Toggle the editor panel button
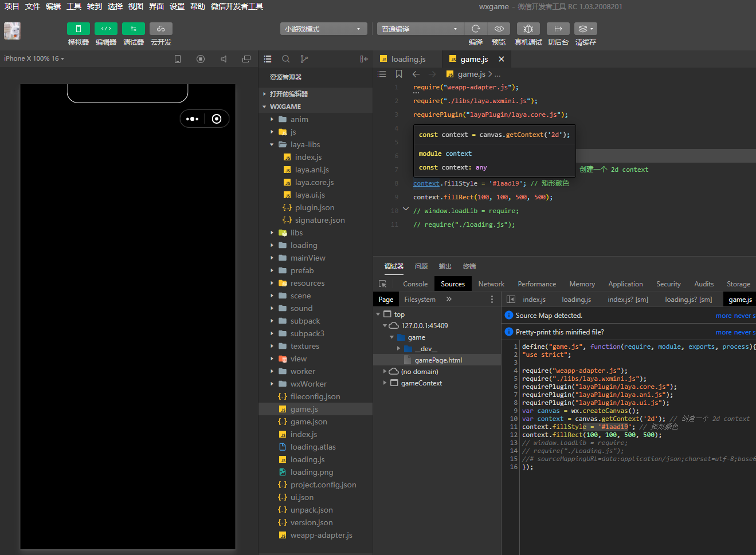The width and height of the screenshot is (756, 555). 106,29
